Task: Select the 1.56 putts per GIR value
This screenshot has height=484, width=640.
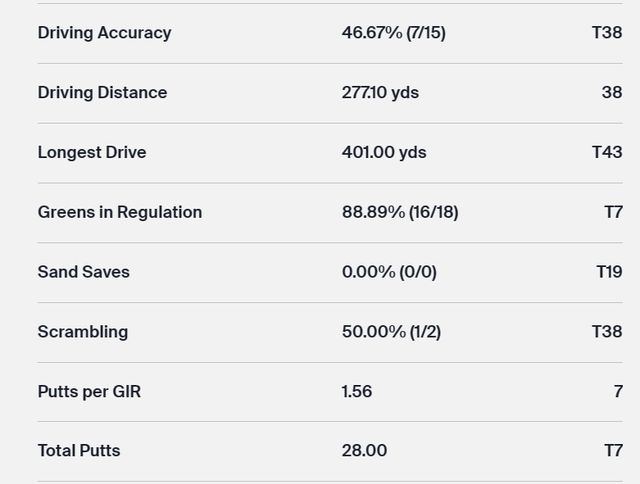Action: 357,391
